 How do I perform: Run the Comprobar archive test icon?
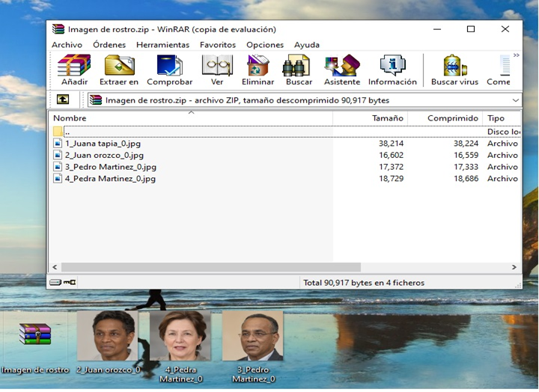(x=169, y=70)
